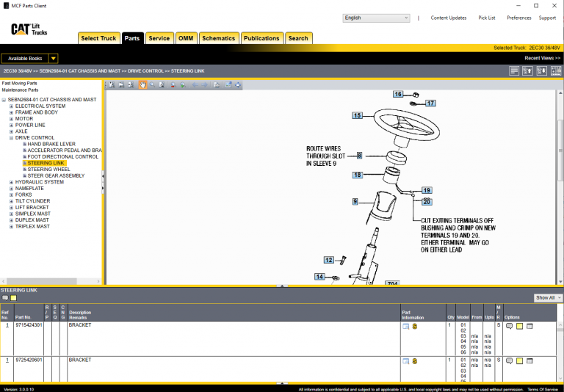Expand the ELECTRICAL SYSTEM tree node
564x392 pixels.
pos(12,106)
